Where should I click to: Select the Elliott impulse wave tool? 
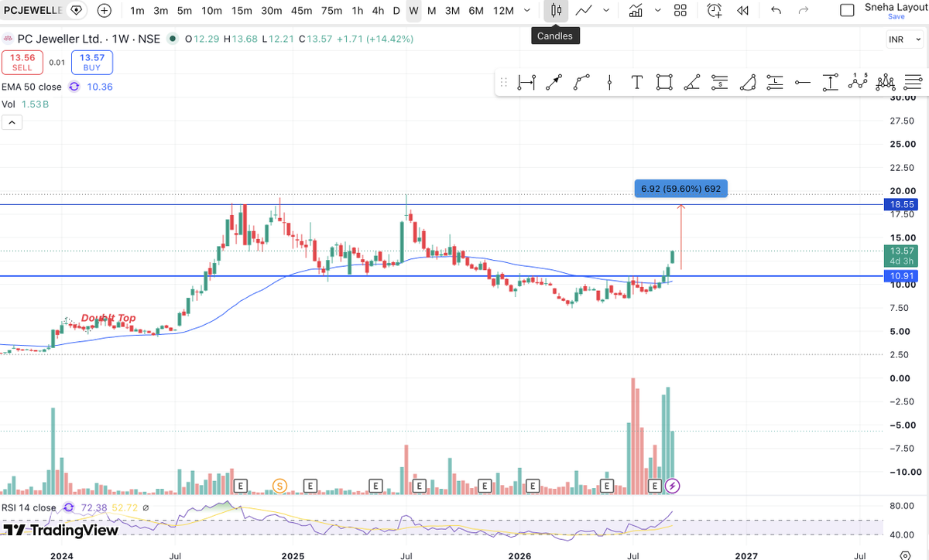(858, 81)
